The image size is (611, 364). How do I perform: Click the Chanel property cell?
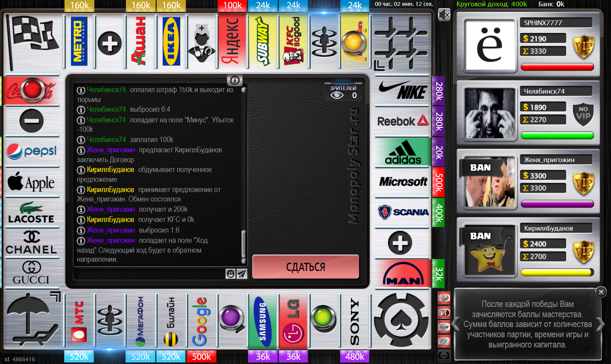[31, 242]
